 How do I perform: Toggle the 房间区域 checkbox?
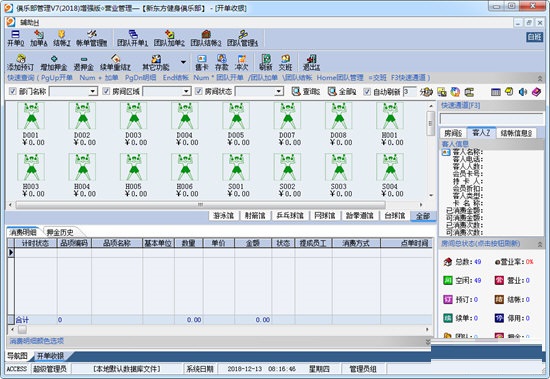(x=106, y=92)
